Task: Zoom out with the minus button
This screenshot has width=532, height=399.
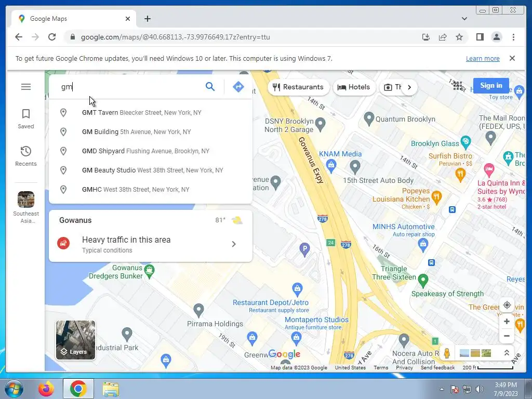Action: coord(507,336)
